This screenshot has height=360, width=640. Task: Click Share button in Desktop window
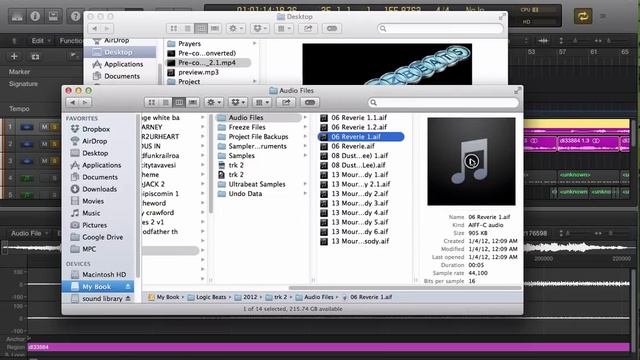308,28
